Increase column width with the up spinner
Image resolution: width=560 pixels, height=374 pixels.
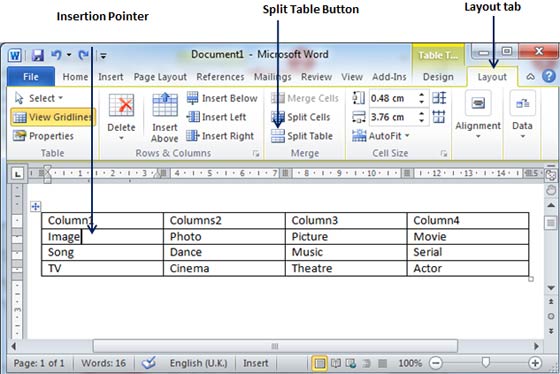(422, 114)
